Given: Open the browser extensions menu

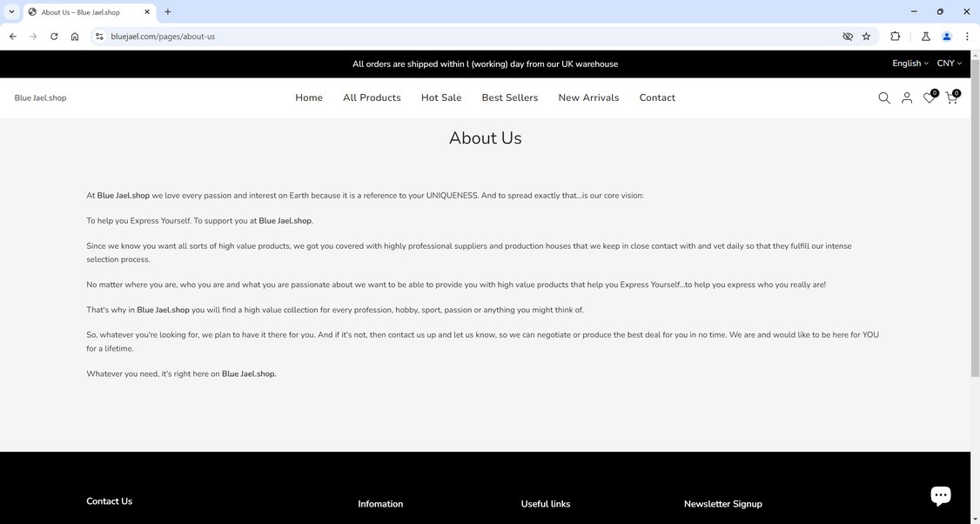Looking at the screenshot, I should [895, 37].
